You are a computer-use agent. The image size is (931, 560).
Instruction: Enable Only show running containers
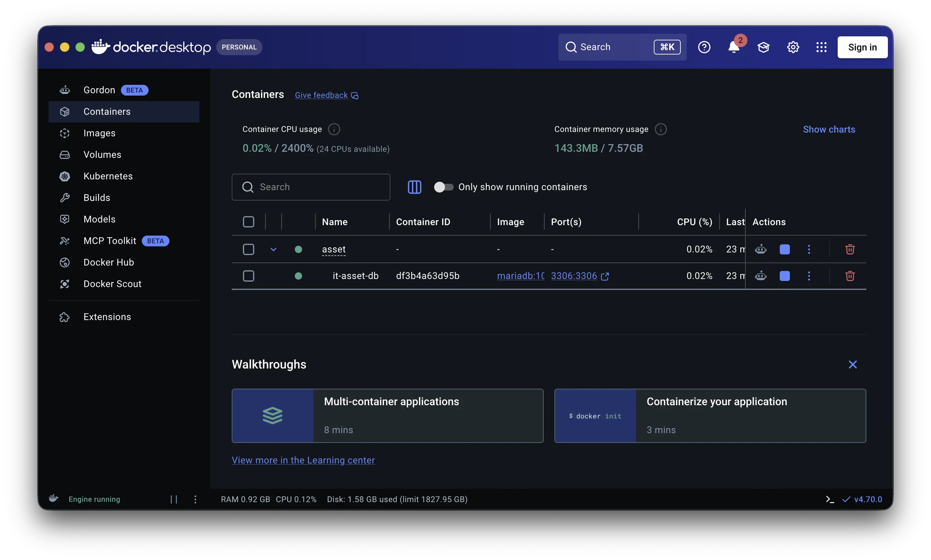click(443, 187)
